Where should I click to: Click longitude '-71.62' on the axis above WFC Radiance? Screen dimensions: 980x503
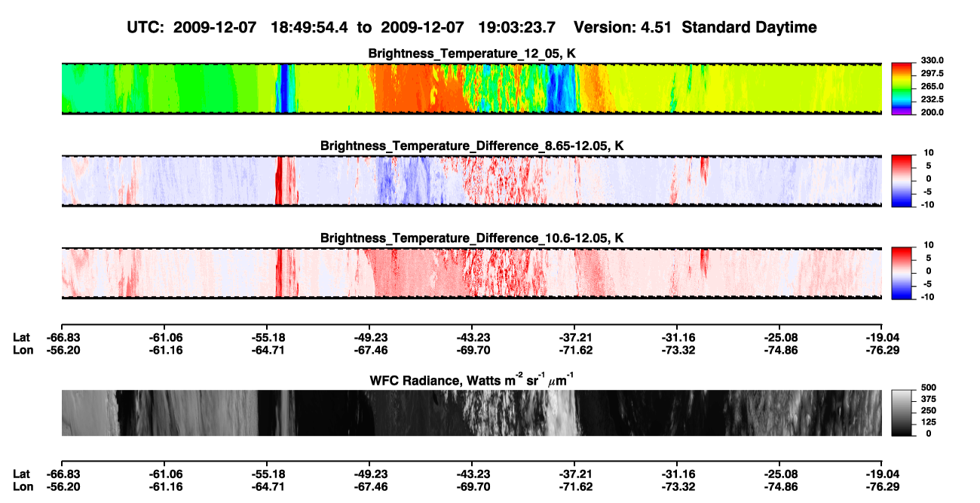click(x=574, y=350)
